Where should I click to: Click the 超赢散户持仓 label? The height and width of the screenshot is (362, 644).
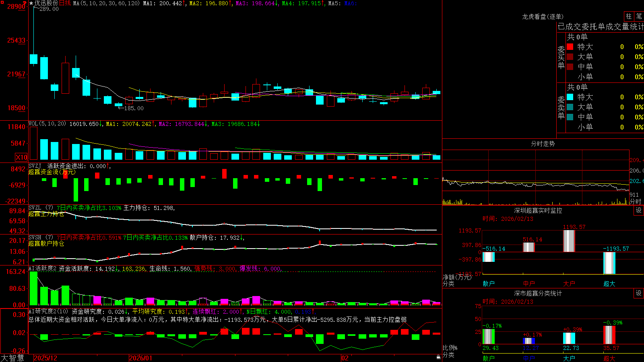pos(46,244)
